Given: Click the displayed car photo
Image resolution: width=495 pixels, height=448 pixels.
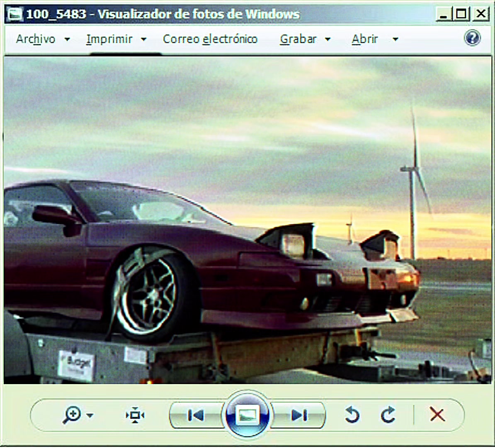Looking at the screenshot, I should pos(247,220).
